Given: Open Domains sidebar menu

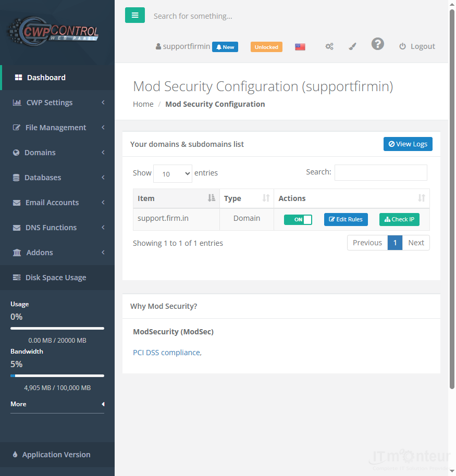Looking at the screenshot, I should (57, 153).
